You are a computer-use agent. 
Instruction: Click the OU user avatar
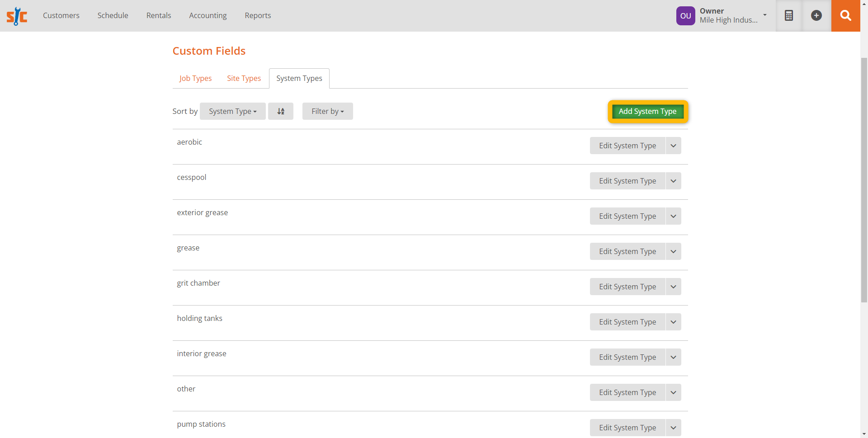[x=685, y=16]
